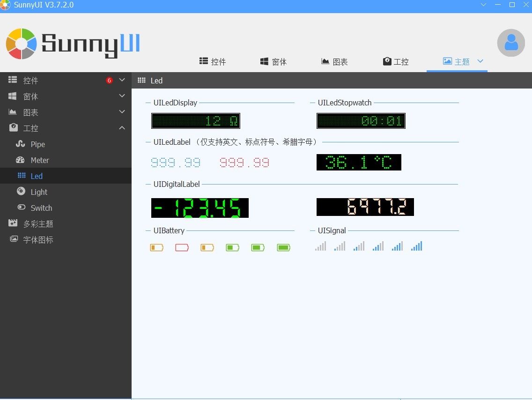Viewport: 532px width, 400px height.
Task: Open the Meter gauge page
Action: [x=39, y=160]
